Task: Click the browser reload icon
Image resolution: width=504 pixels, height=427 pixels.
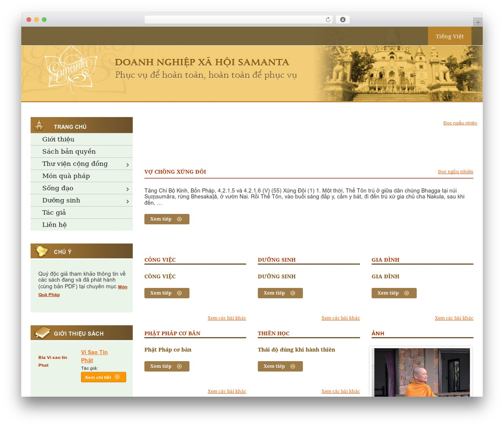Action: (x=328, y=20)
